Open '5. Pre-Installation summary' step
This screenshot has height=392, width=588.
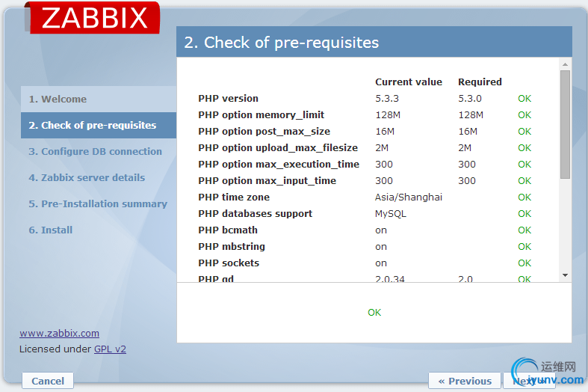(98, 204)
